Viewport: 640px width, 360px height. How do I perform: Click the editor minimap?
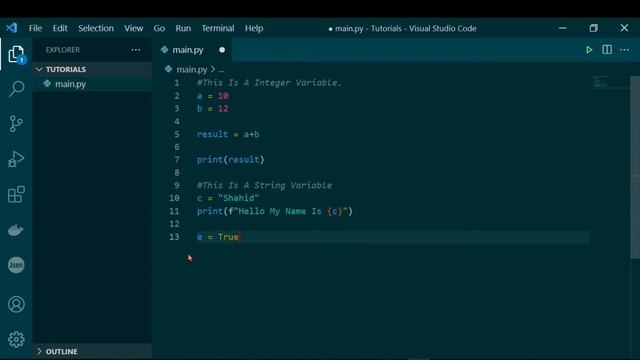pyautogui.click(x=611, y=82)
